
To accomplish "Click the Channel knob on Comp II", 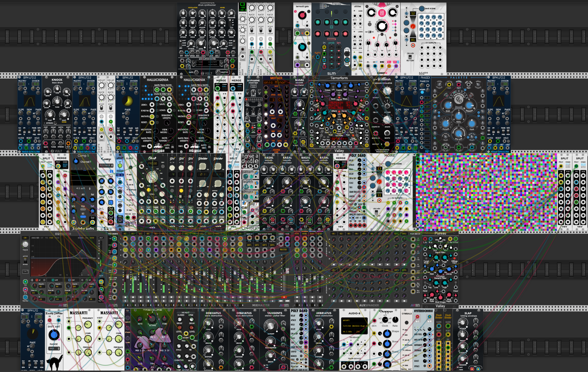I will [x=76, y=161].
